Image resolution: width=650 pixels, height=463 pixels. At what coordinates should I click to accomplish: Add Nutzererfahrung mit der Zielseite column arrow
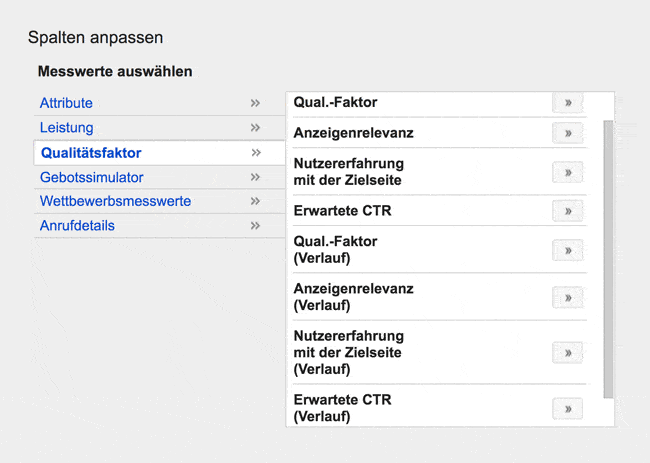pyautogui.click(x=568, y=172)
